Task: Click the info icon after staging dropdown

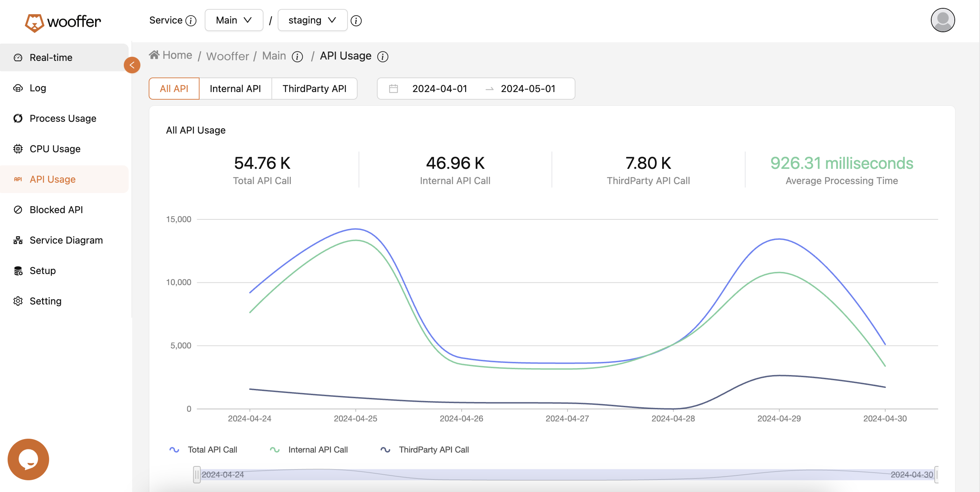Action: (356, 21)
